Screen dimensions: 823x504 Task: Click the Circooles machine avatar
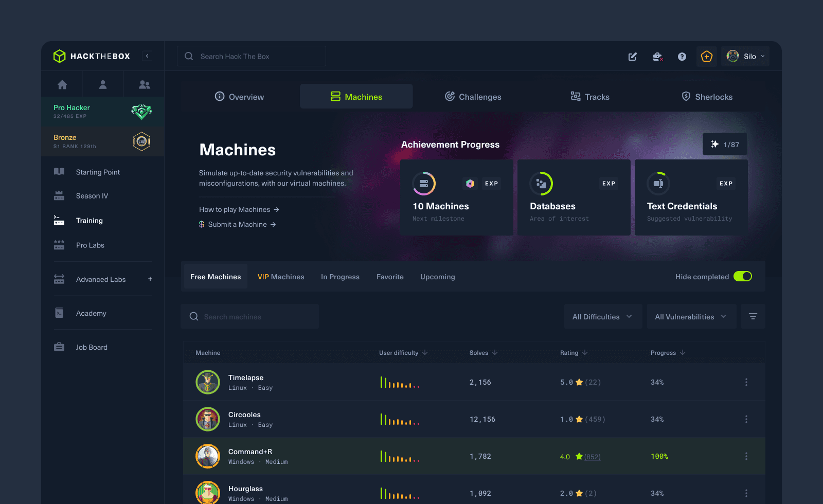[x=208, y=419]
